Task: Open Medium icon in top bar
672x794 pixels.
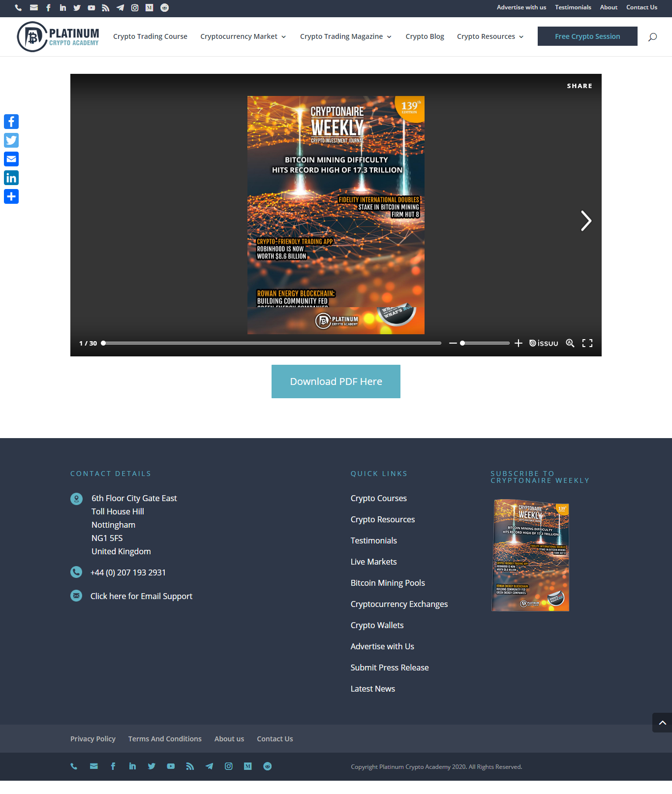Action: (150, 7)
